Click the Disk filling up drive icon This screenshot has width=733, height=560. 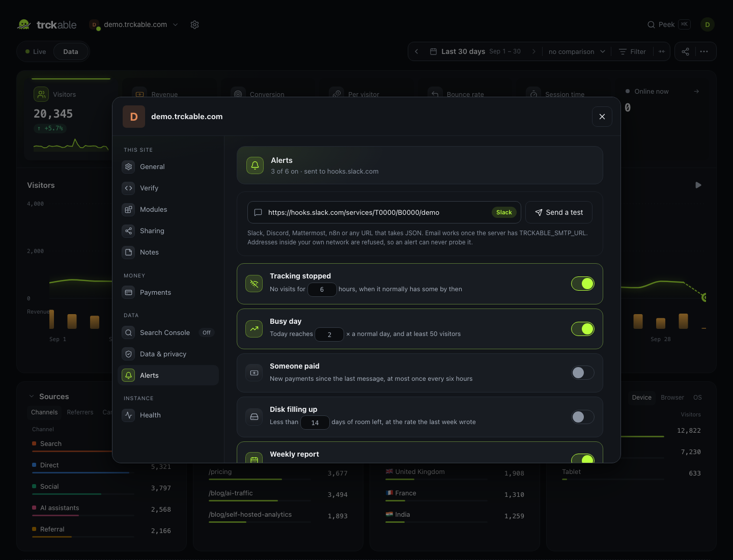tap(254, 417)
